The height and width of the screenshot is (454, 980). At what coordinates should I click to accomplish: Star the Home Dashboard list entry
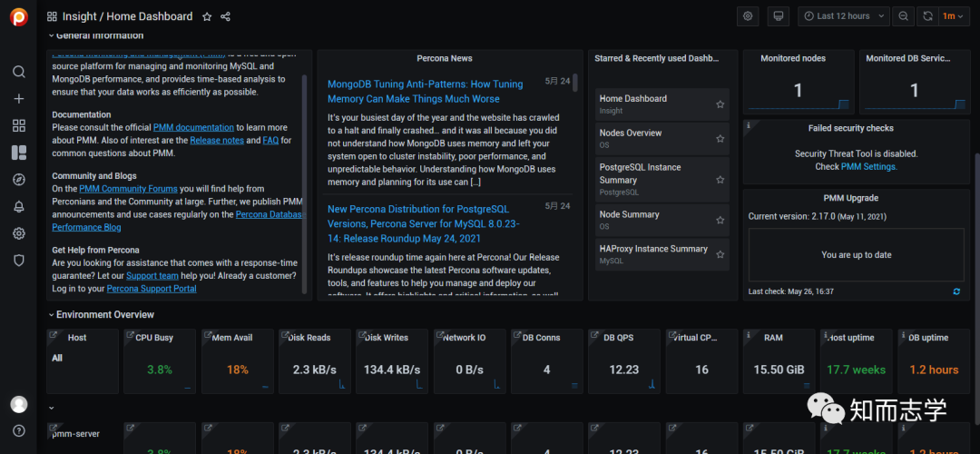(x=720, y=104)
